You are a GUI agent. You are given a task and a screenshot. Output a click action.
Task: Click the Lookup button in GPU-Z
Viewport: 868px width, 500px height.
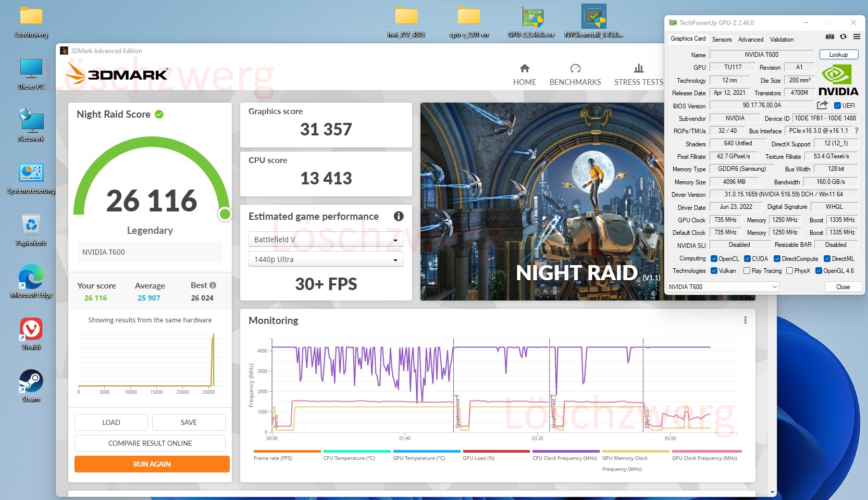[838, 55]
